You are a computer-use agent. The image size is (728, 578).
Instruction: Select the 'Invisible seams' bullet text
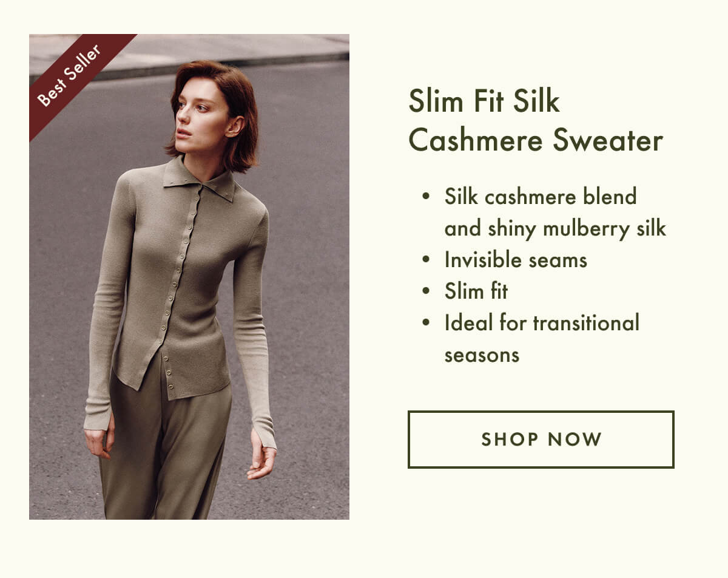pyautogui.click(x=516, y=260)
